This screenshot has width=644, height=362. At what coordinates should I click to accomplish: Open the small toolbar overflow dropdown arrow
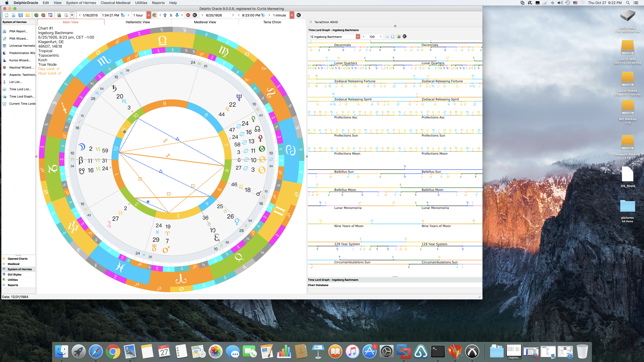(72, 15)
